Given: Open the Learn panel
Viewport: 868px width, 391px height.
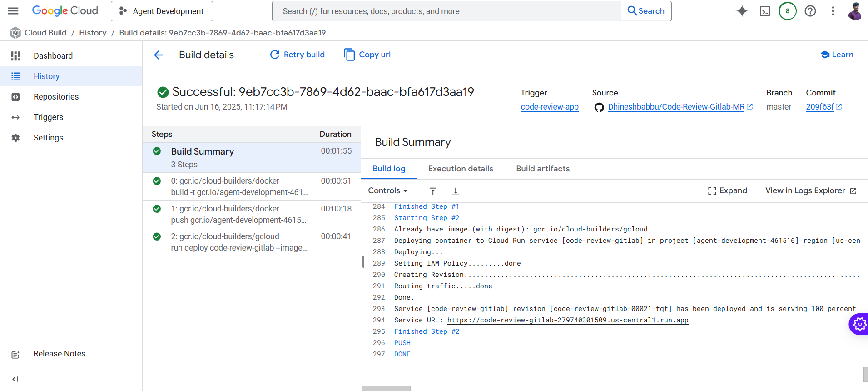Looking at the screenshot, I should [x=837, y=55].
